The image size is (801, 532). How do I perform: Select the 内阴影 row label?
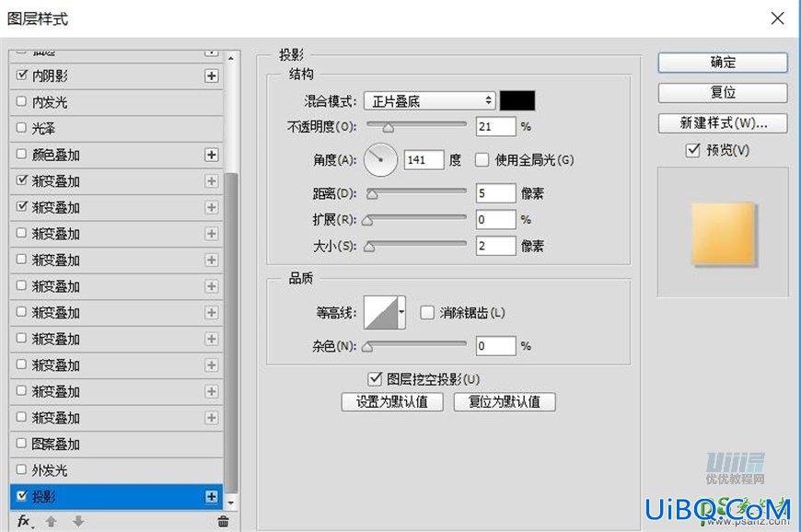(50, 76)
